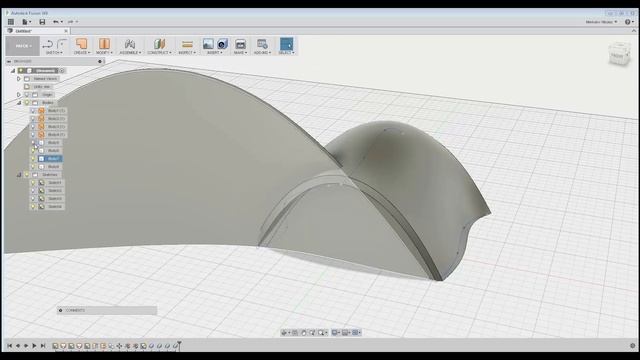
Task: Collapse the Sketches folder
Action: point(19,175)
